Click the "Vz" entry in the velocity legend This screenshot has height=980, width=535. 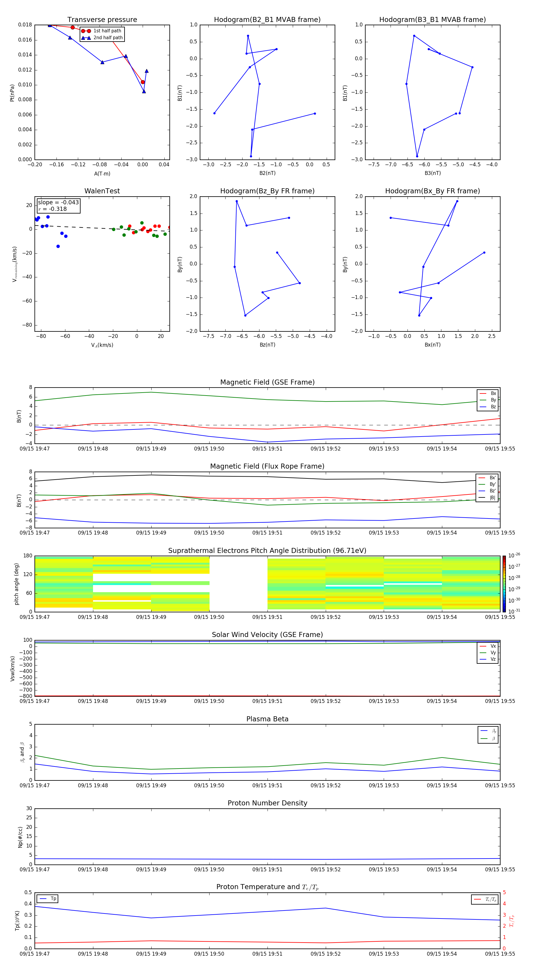point(488,659)
